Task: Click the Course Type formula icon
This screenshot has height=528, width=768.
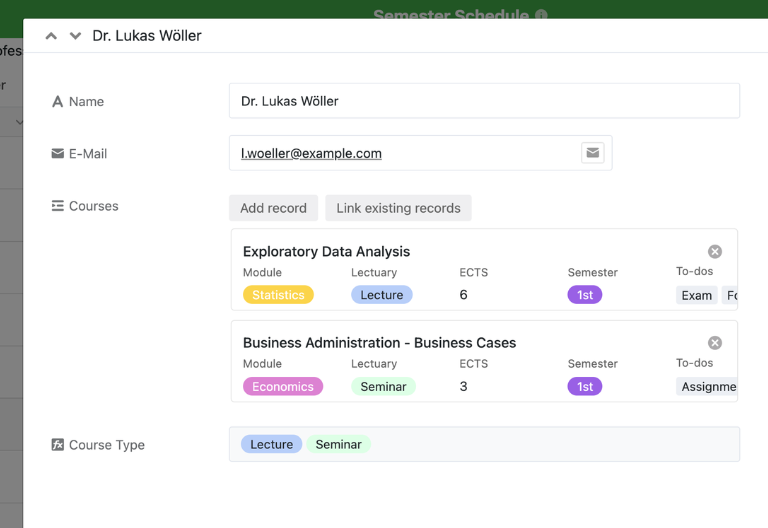Action: coord(57,445)
